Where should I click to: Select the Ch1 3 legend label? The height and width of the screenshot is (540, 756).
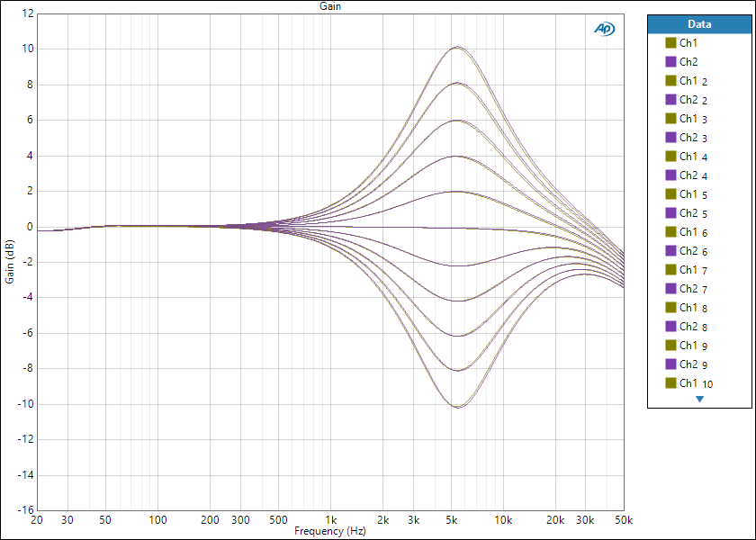(x=693, y=119)
